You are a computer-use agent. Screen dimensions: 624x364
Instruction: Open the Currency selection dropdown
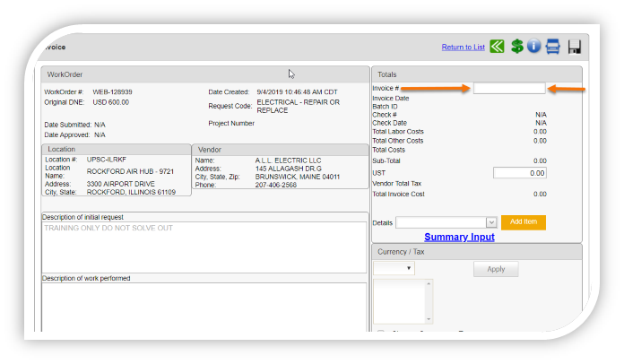[394, 269]
